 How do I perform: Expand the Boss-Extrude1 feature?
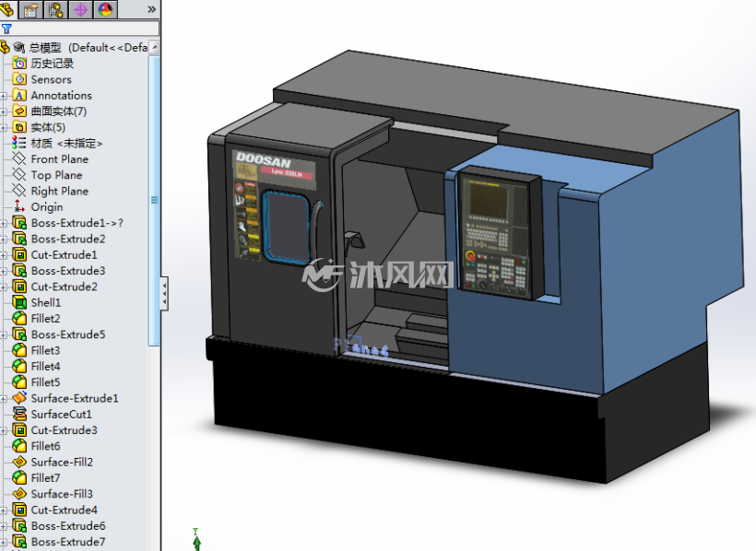[4, 223]
